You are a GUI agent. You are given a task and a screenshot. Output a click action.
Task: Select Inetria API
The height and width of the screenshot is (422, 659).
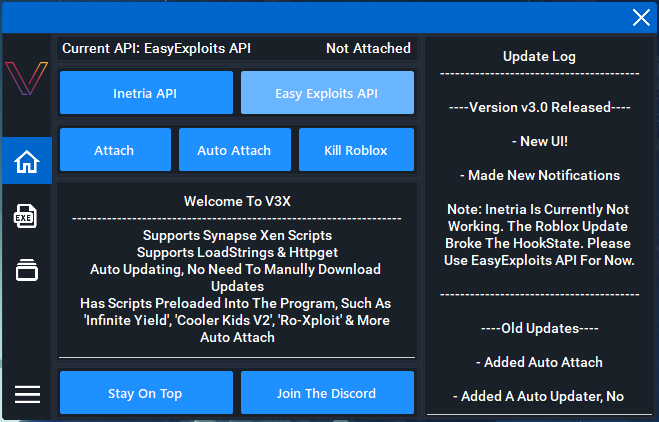(146, 92)
